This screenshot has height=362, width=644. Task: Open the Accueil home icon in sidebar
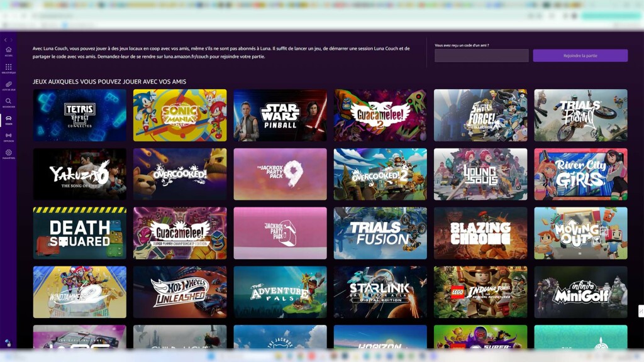click(x=8, y=50)
